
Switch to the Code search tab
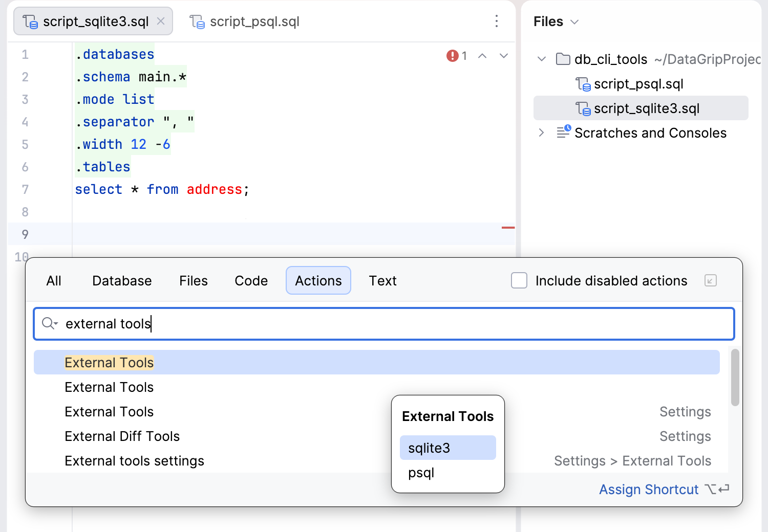coord(251,280)
